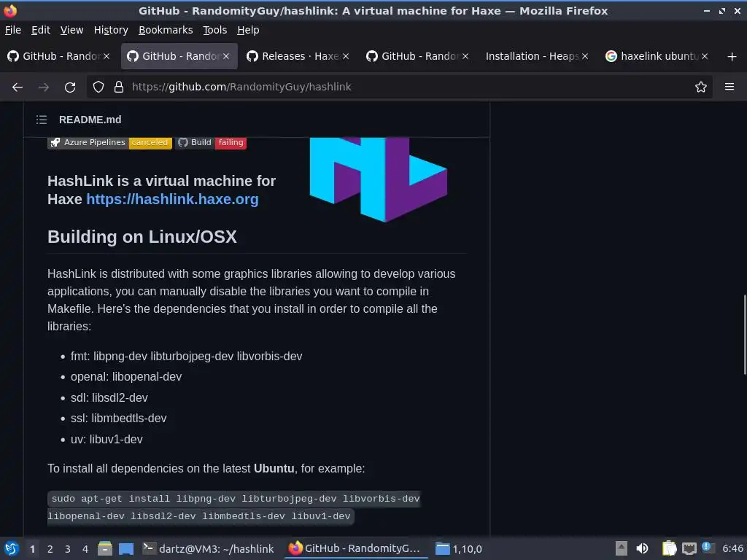
Task: Click the URL address bar
Action: (400, 87)
